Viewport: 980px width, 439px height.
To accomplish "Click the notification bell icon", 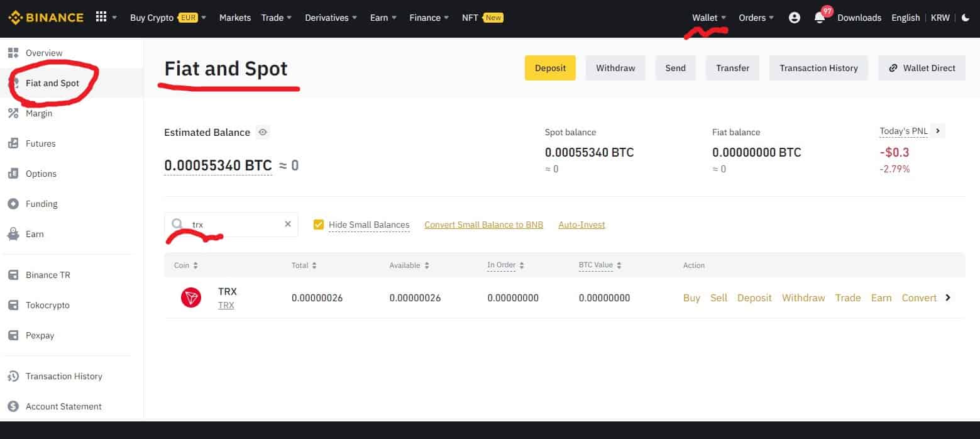I will pos(819,18).
